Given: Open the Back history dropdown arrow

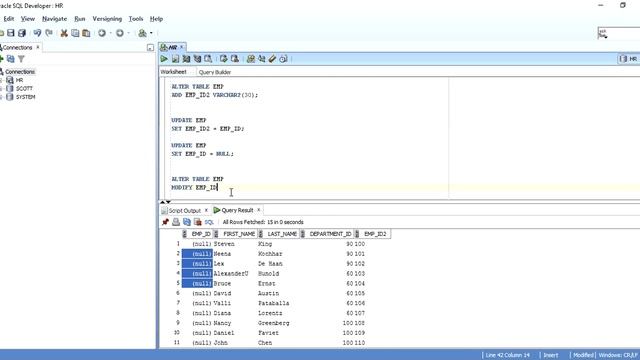Looking at the screenshot, I should click(110, 33).
